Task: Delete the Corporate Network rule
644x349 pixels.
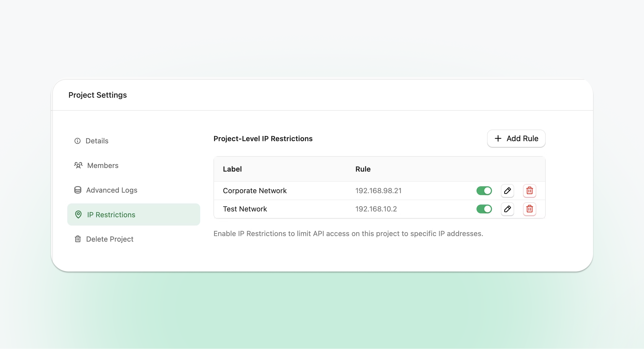Action: pos(529,191)
